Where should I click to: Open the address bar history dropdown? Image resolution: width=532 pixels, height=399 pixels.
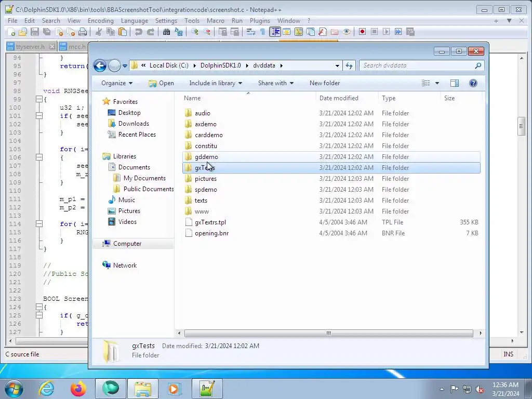[x=337, y=66]
